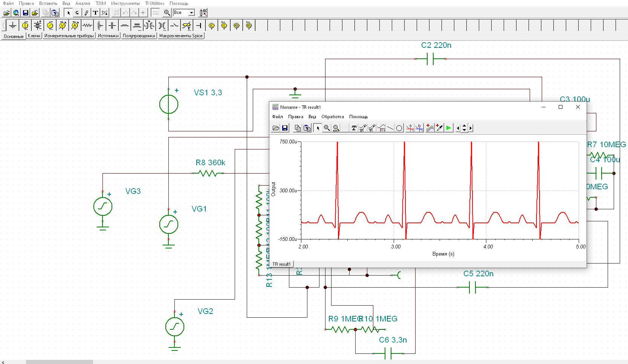628x364 pixels.
Task: Open the Инструменты menu
Action: pyautogui.click(x=125, y=3)
